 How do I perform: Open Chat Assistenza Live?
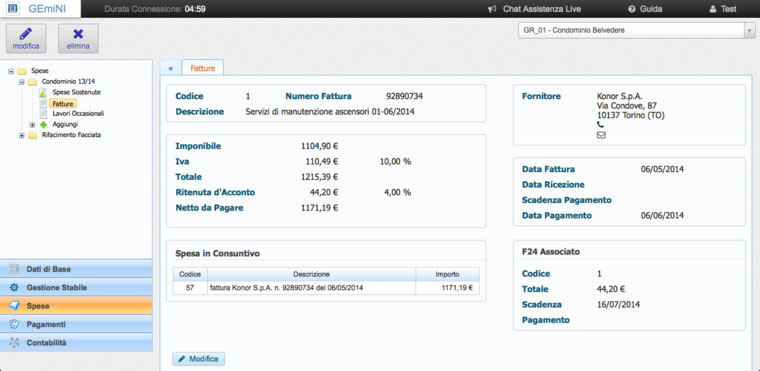click(x=534, y=9)
